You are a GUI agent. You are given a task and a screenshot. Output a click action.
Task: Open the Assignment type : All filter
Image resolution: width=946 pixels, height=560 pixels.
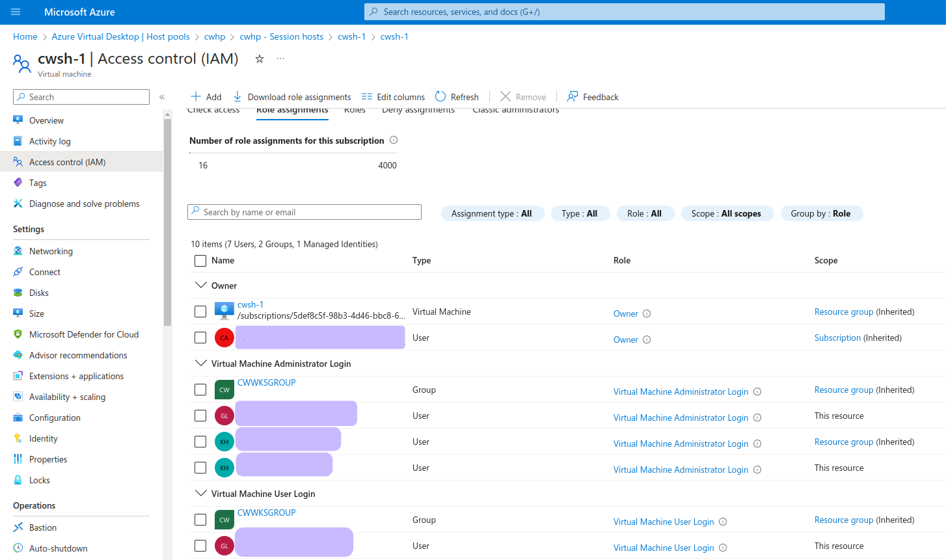[x=492, y=213]
